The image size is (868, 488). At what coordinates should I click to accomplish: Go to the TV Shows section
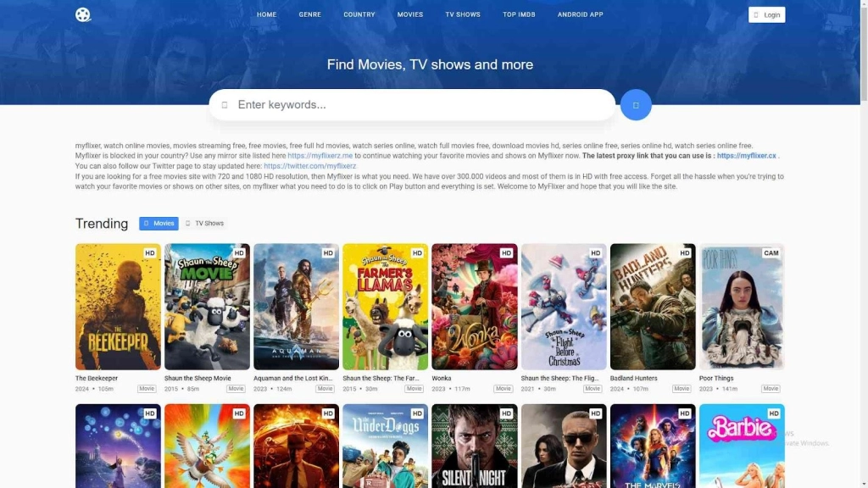click(x=463, y=14)
